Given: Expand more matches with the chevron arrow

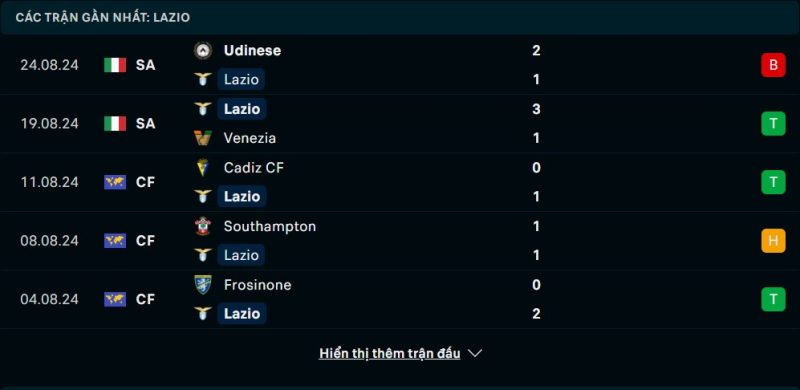Looking at the screenshot, I should click(x=474, y=353).
